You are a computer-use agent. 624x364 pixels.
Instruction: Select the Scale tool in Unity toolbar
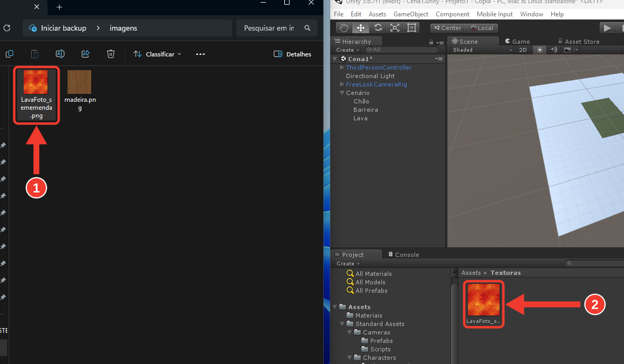395,28
